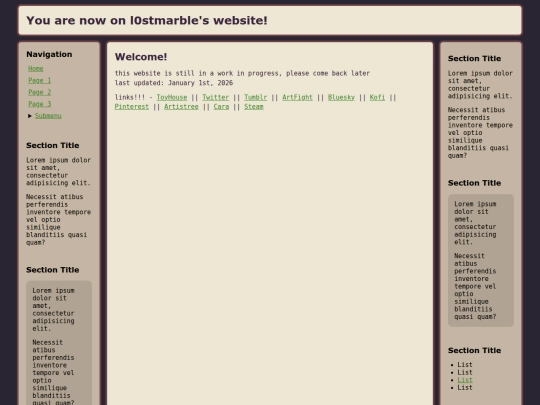Viewport: 540px width, 405px height.
Task: Click the green List link in right sidebar
Action: click(x=465, y=380)
